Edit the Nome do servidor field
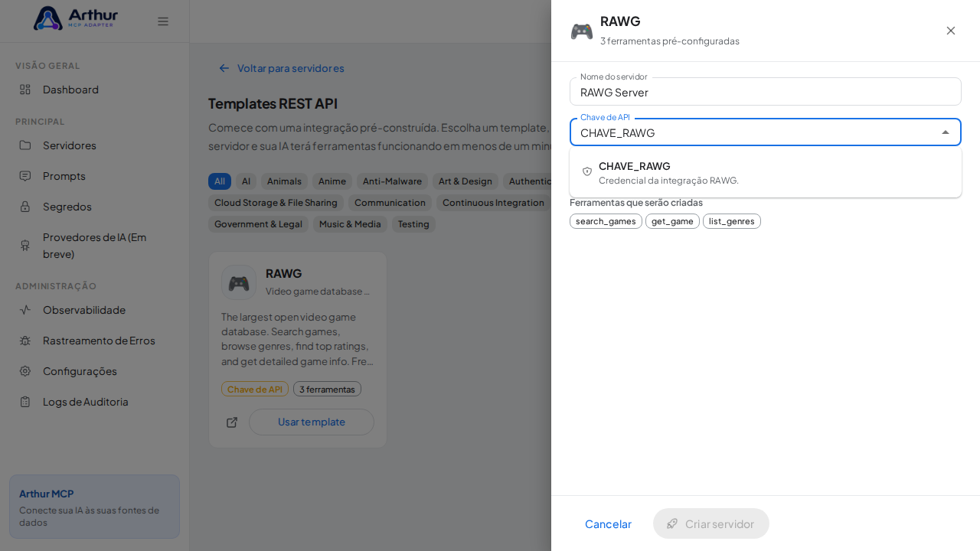 [766, 92]
